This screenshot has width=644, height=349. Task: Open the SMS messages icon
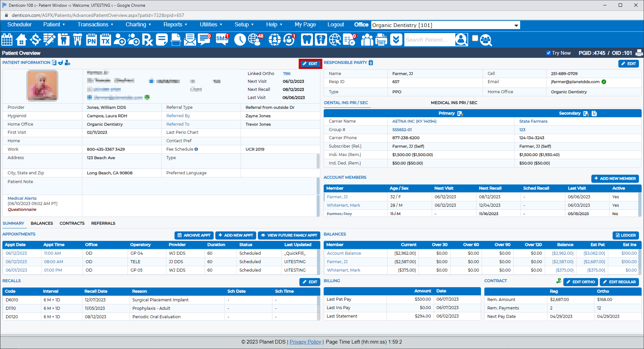pos(222,40)
